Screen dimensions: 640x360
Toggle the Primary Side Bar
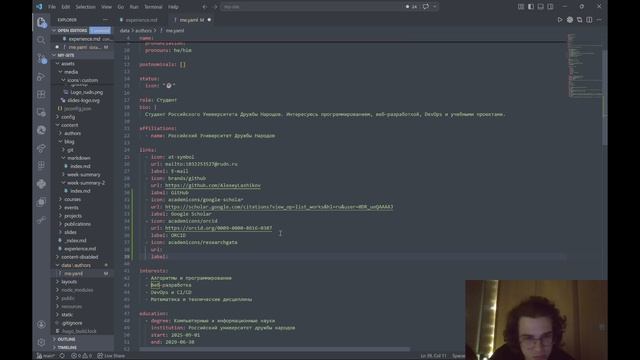[531, 7]
